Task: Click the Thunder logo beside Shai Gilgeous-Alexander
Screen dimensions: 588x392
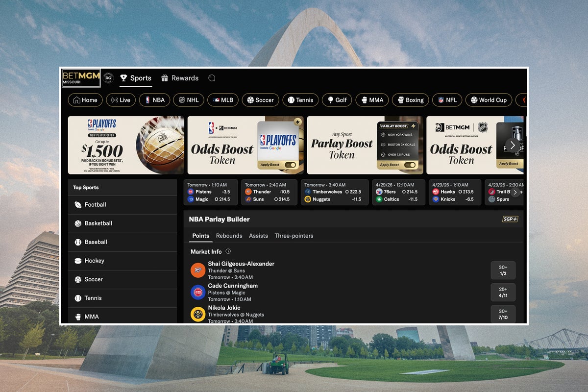Action: tap(198, 270)
